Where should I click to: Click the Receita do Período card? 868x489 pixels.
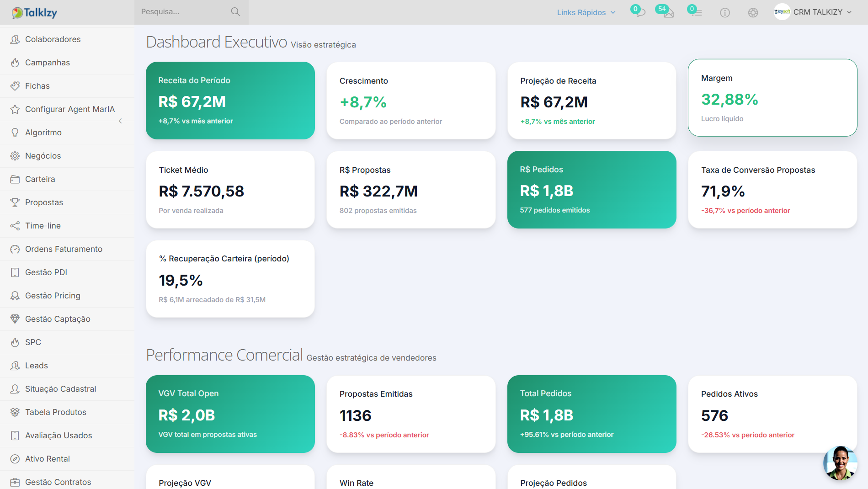pyautogui.click(x=230, y=101)
